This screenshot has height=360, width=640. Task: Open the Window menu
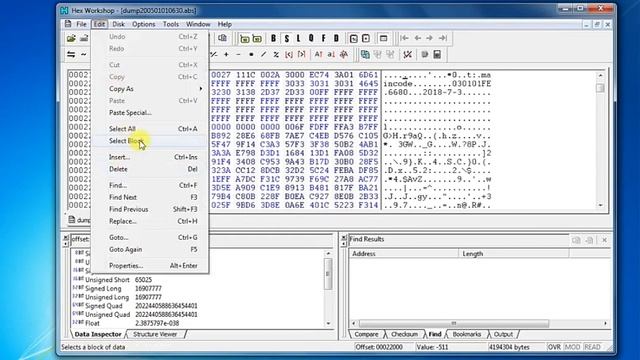[x=198, y=24]
